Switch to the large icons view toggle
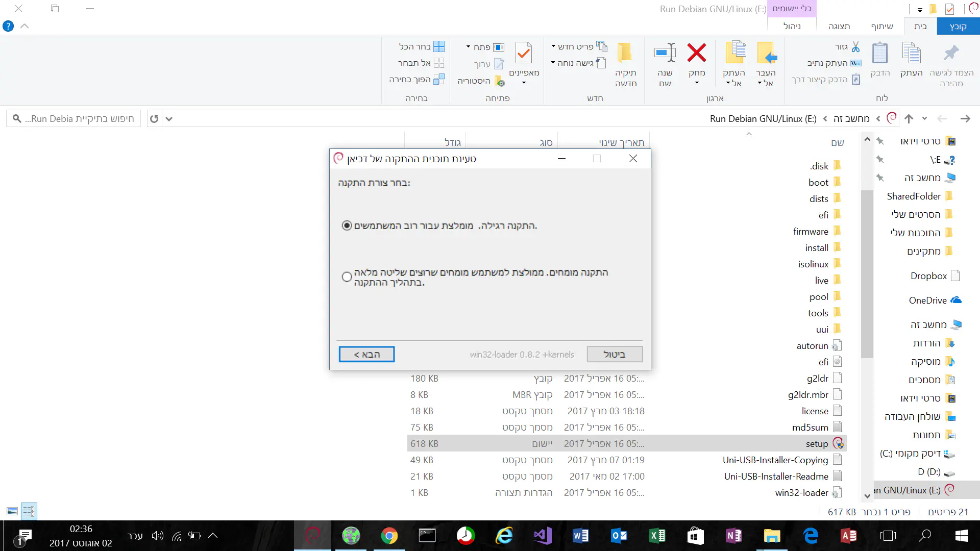 (12, 511)
